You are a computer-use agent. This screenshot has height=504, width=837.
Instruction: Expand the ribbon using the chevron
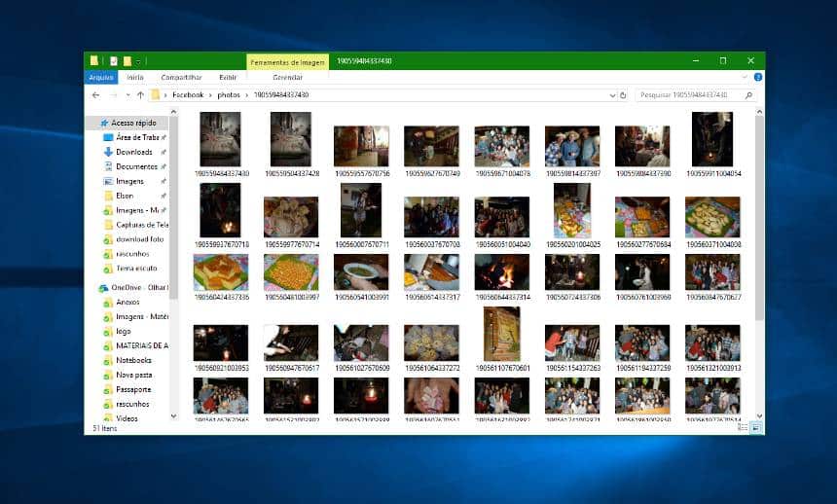pyautogui.click(x=746, y=77)
